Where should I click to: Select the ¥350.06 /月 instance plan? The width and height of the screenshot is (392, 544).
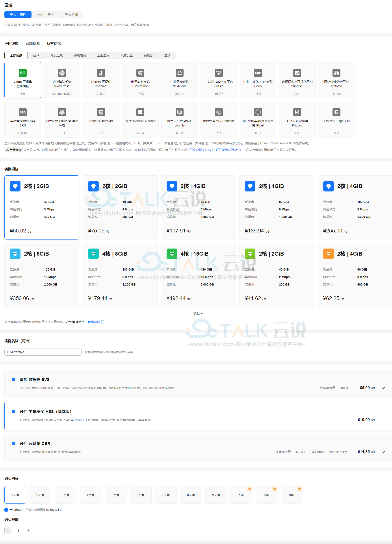pyautogui.click(x=42, y=275)
